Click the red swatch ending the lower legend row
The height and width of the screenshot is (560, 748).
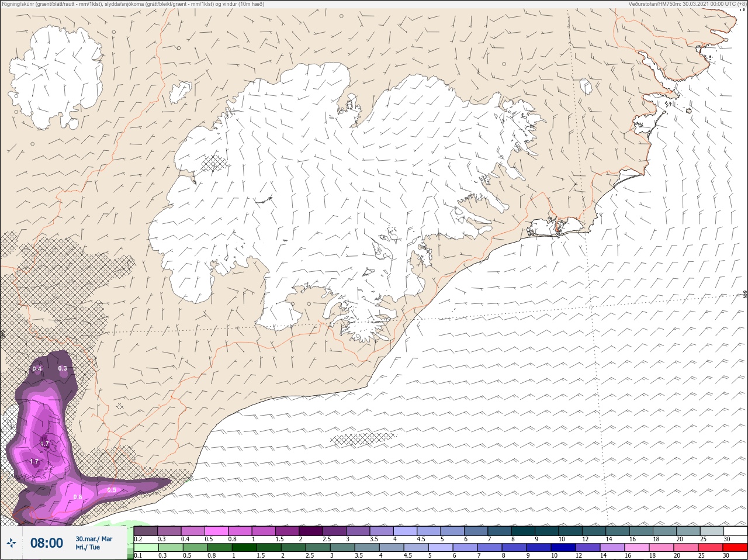(x=736, y=548)
